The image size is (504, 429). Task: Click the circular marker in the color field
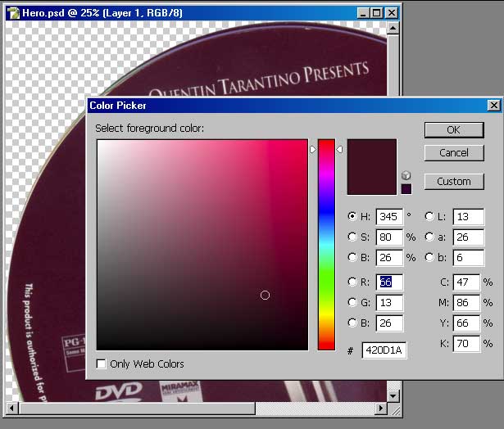[265, 295]
